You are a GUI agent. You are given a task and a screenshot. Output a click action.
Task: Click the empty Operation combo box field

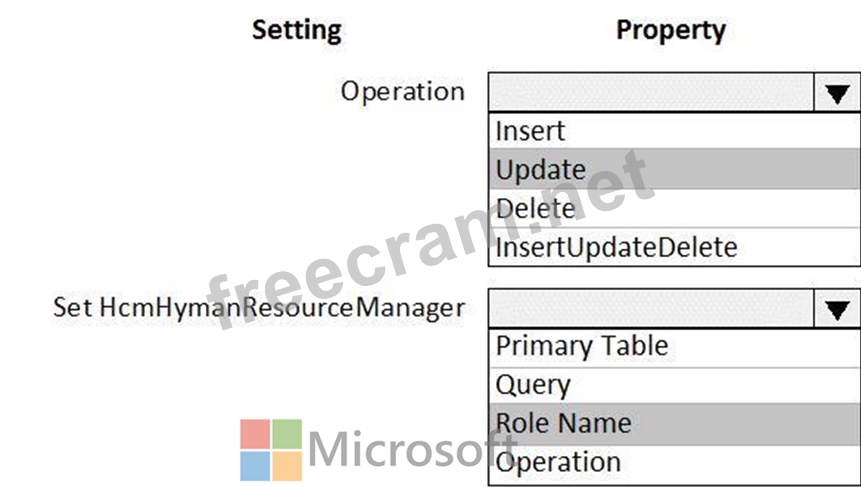click(x=652, y=93)
